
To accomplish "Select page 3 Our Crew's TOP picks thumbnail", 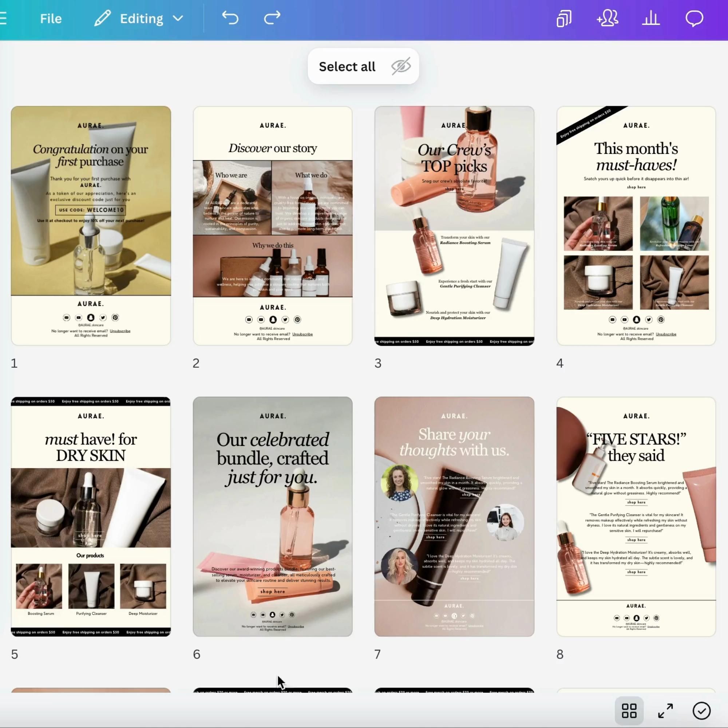I will point(454,226).
